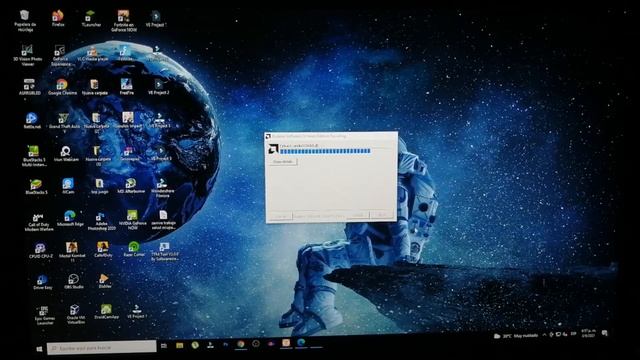
Task: Select the Epic Games Launcher shortcut
Action: (x=44, y=315)
